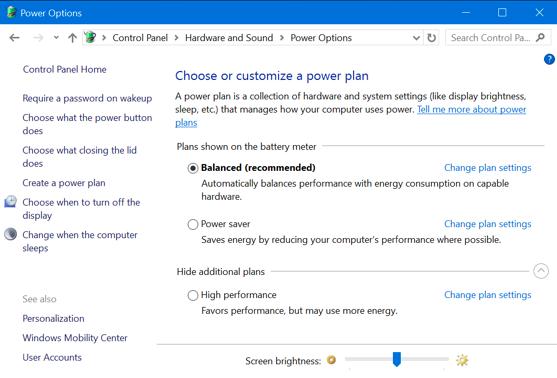Select the High performance plan
Viewport: 557px width, 378px height.
point(193,295)
